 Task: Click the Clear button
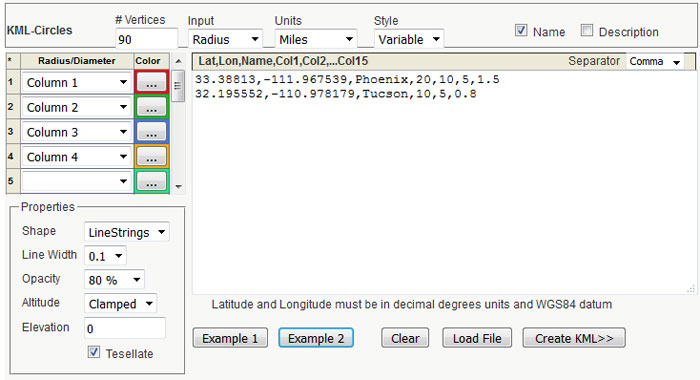[405, 338]
